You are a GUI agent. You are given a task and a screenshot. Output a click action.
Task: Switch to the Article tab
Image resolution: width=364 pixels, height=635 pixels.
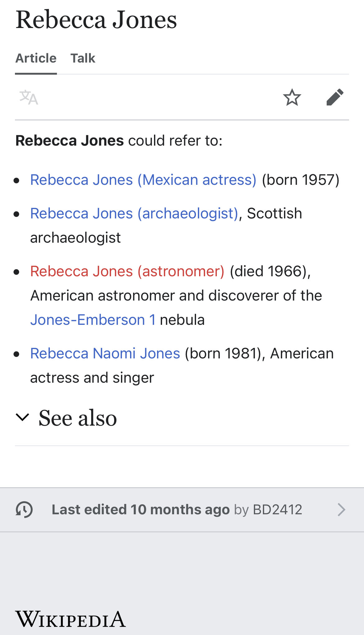click(36, 58)
